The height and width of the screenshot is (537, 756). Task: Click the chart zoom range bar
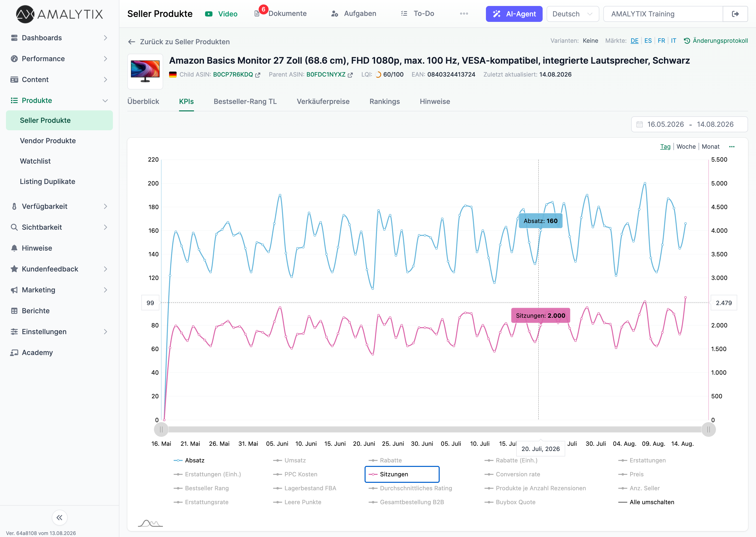(434, 430)
